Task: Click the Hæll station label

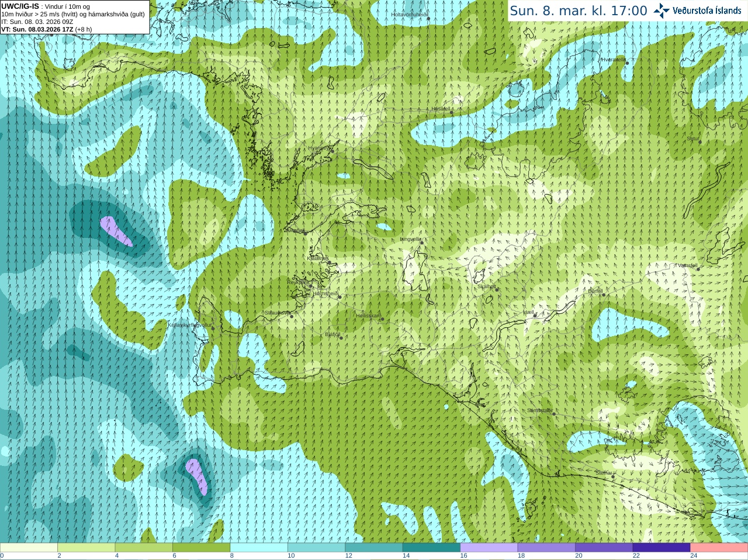Action: click(x=529, y=313)
